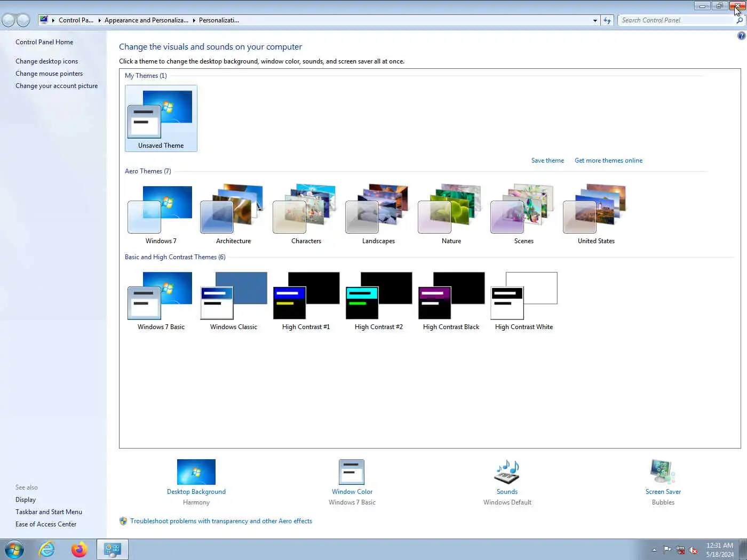Click the Personalization breadcrumb
This screenshot has width=747, height=560.
tap(219, 20)
